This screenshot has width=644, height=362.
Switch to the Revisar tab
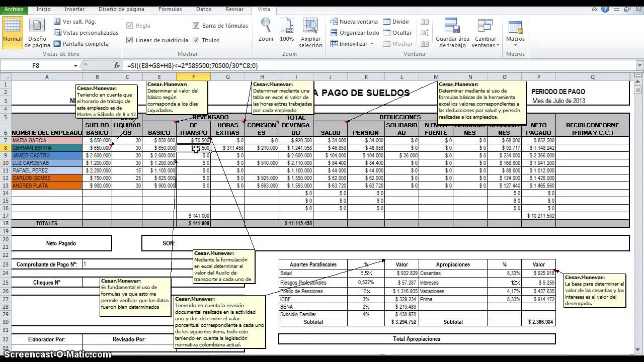[234, 9]
